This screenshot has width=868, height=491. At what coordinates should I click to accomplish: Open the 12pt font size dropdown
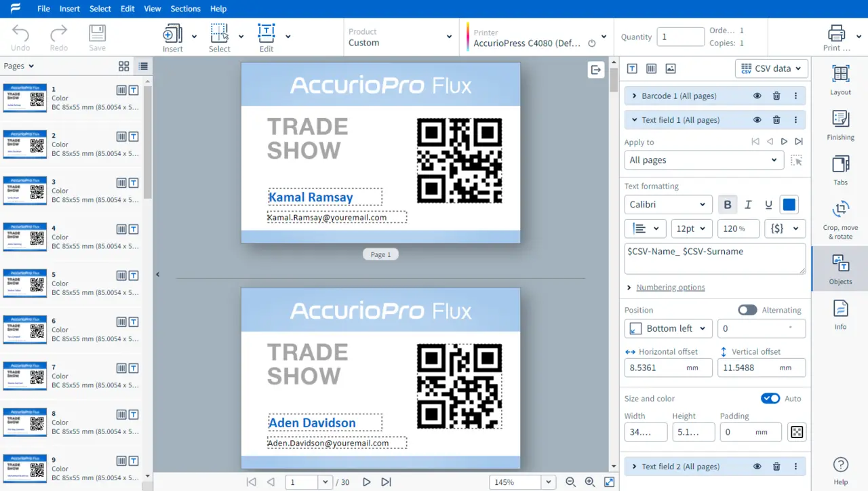692,229
